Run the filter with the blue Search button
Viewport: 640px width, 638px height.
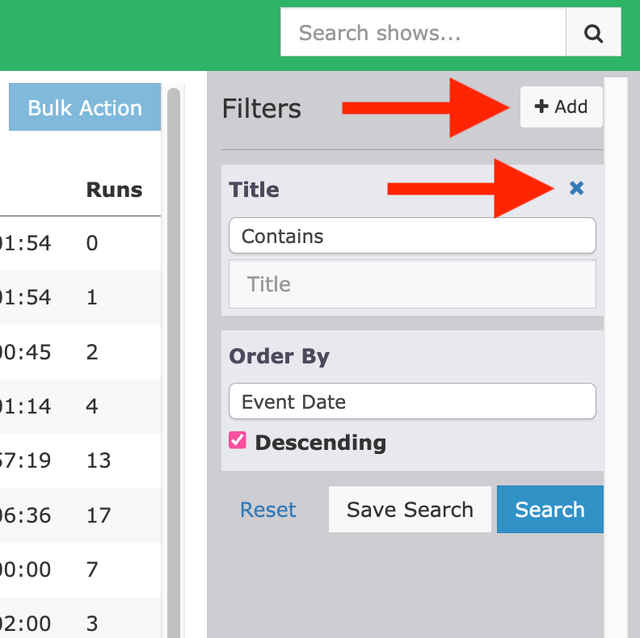(550, 509)
